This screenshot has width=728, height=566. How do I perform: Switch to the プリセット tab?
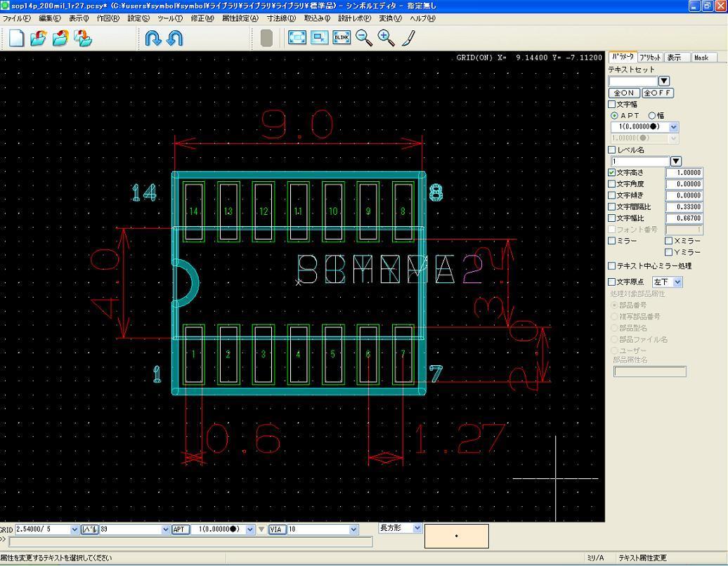pyautogui.click(x=649, y=58)
